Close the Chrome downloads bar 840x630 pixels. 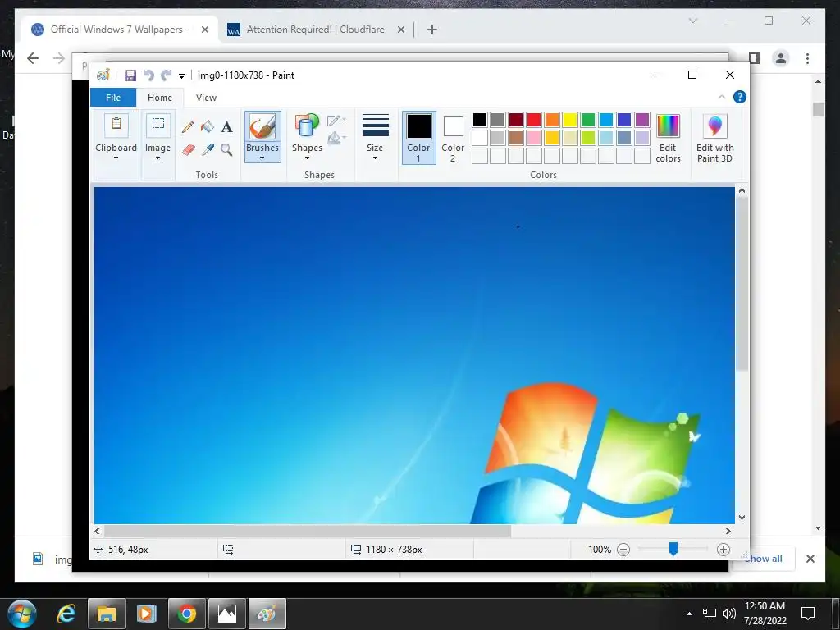[x=810, y=559]
